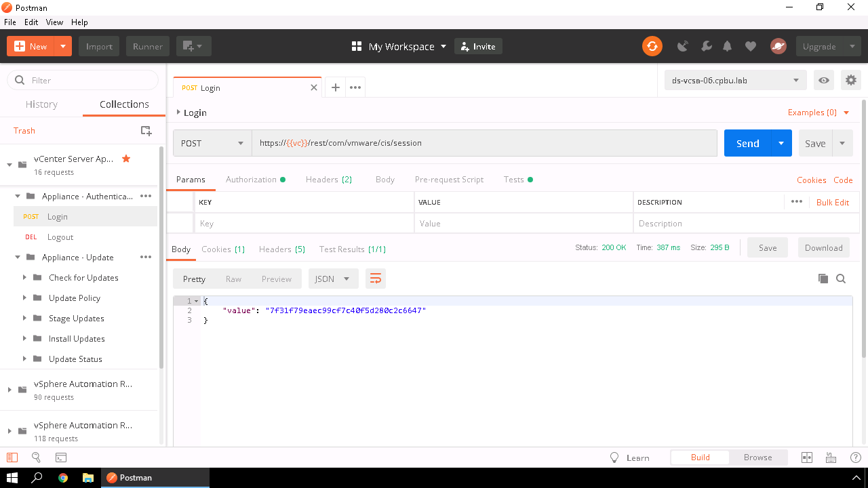The image size is (868, 488).
Task: Click the new window plus icon
Action: tap(194, 46)
